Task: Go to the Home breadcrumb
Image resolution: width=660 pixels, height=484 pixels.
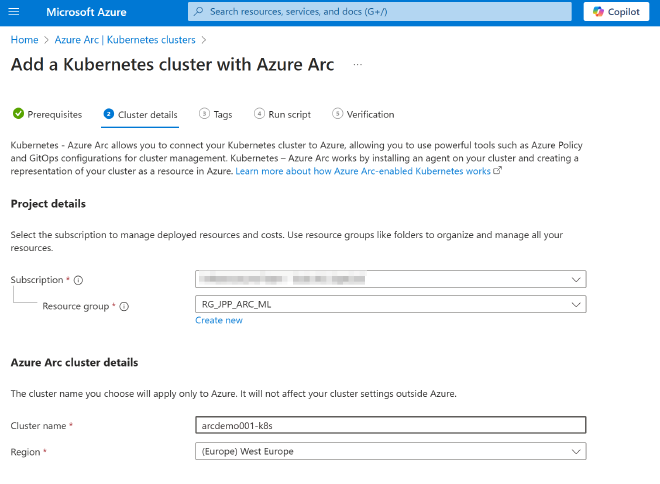Action: pos(24,40)
